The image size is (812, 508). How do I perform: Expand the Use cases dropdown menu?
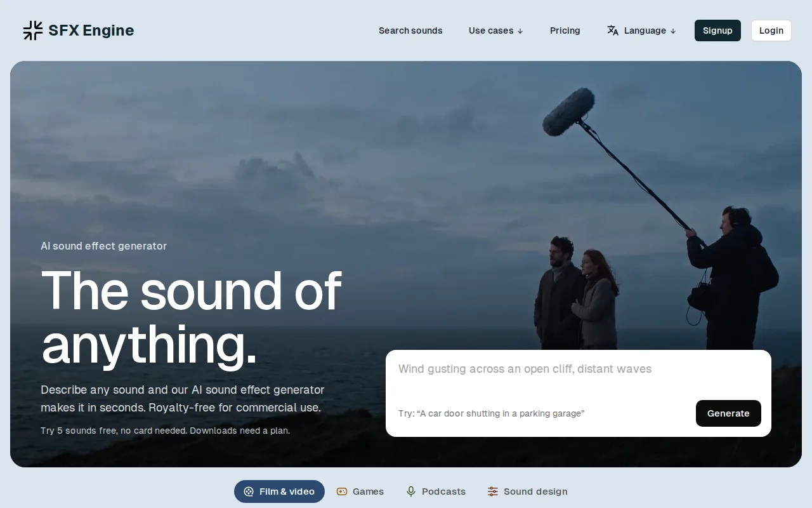pyautogui.click(x=496, y=30)
